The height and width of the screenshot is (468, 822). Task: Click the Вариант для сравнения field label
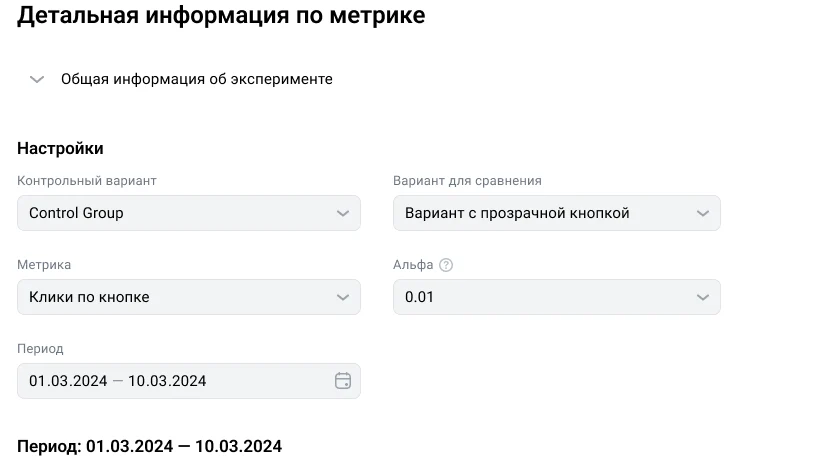(468, 181)
